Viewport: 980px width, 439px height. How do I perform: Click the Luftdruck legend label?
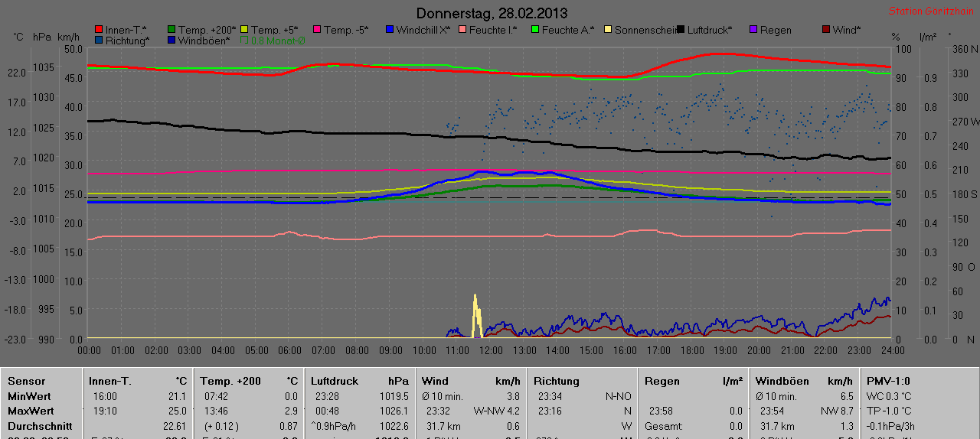[x=710, y=30]
